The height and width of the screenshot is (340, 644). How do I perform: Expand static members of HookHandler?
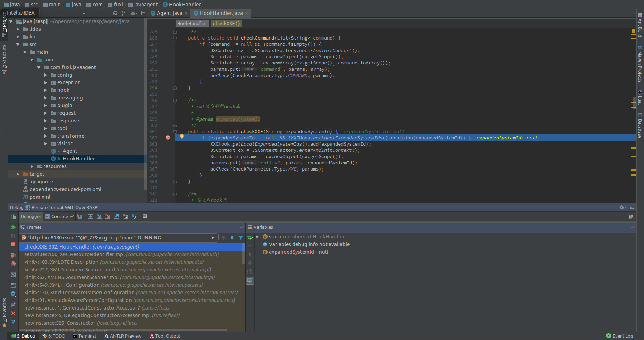(x=257, y=237)
